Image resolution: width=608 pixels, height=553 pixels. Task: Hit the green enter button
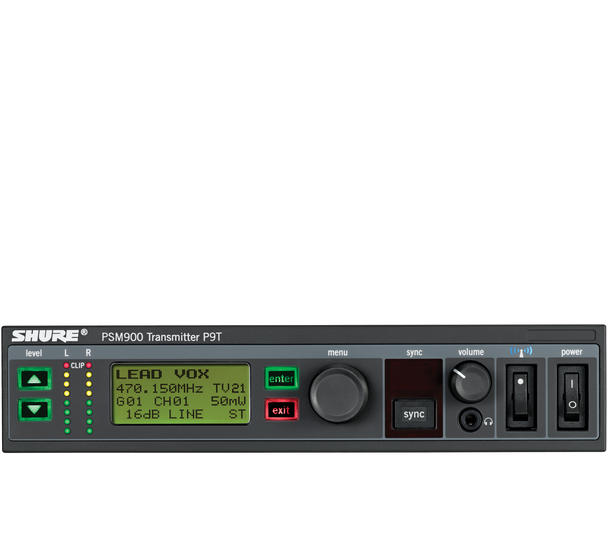(x=282, y=378)
